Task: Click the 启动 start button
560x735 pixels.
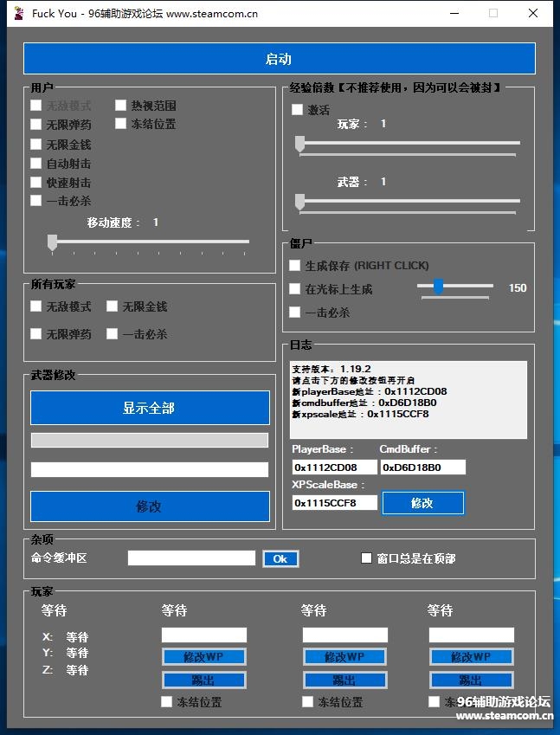Action: [280, 59]
